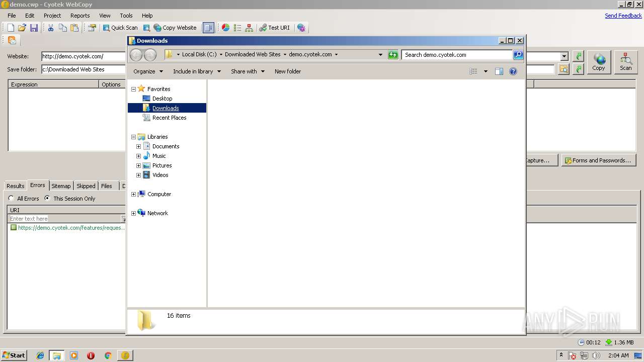644x362 pixels.
Task: Open the Tools menu
Action: point(126,16)
